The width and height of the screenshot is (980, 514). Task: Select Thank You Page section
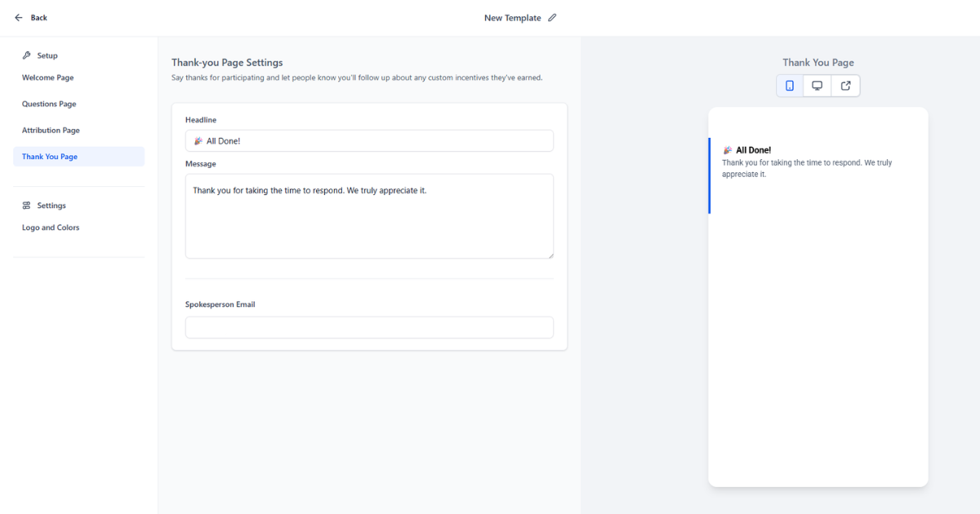click(x=78, y=157)
